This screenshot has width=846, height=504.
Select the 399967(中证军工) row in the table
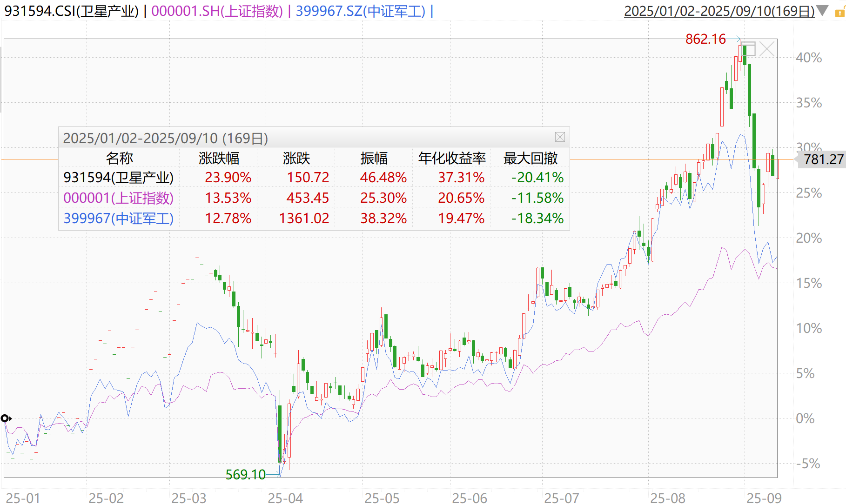(119, 218)
